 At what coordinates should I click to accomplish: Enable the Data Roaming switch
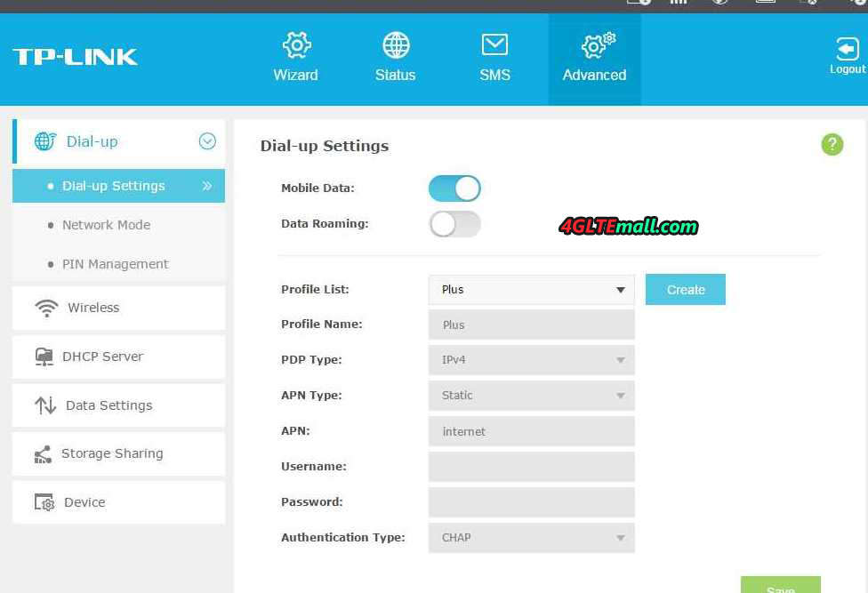click(x=454, y=224)
